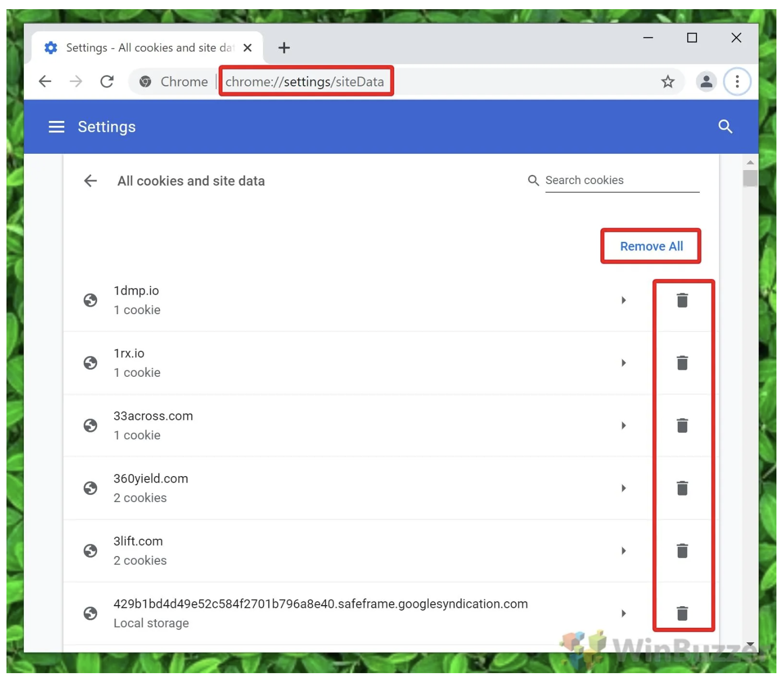Screen dimensions: 784x678
Task: Open the Chrome three-dot menu
Action: pos(737,82)
